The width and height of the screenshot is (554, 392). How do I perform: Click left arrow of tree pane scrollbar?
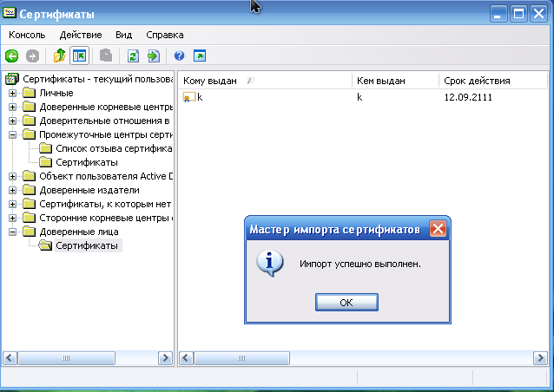[x=10, y=358]
